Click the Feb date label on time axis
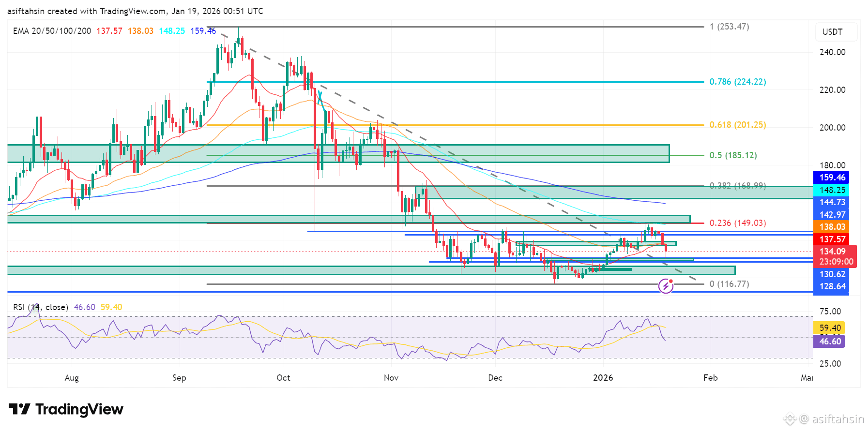Screen dimensions: 868x431 pyautogui.click(x=711, y=378)
